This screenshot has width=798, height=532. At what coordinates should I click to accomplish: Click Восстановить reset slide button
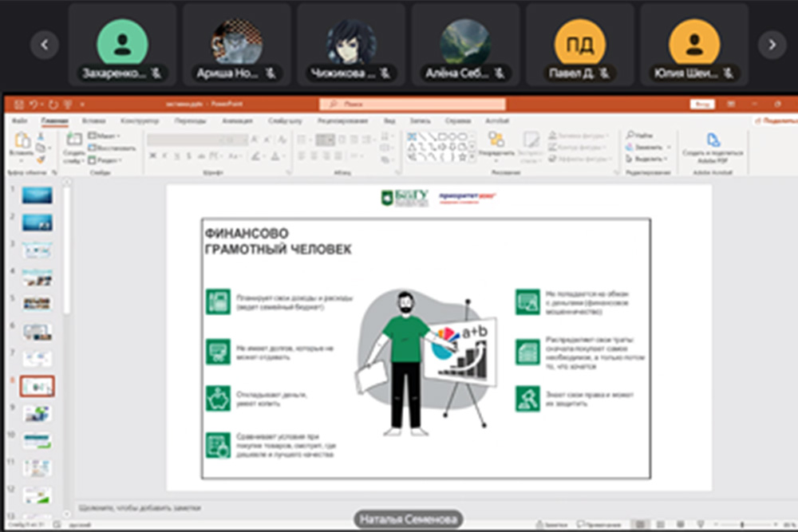tap(112, 148)
